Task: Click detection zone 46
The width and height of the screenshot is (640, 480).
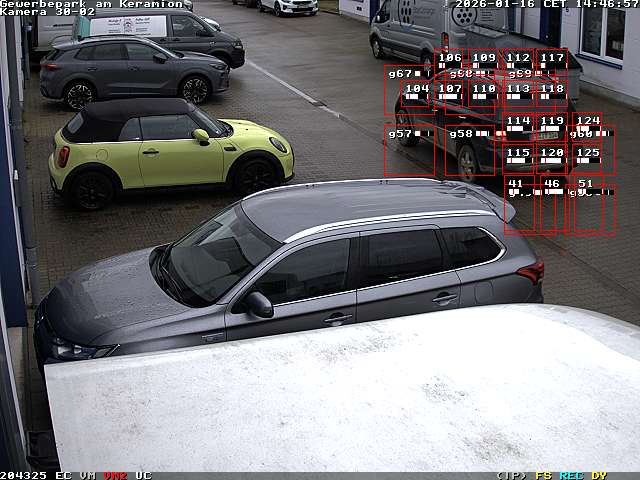Action: 552,204
